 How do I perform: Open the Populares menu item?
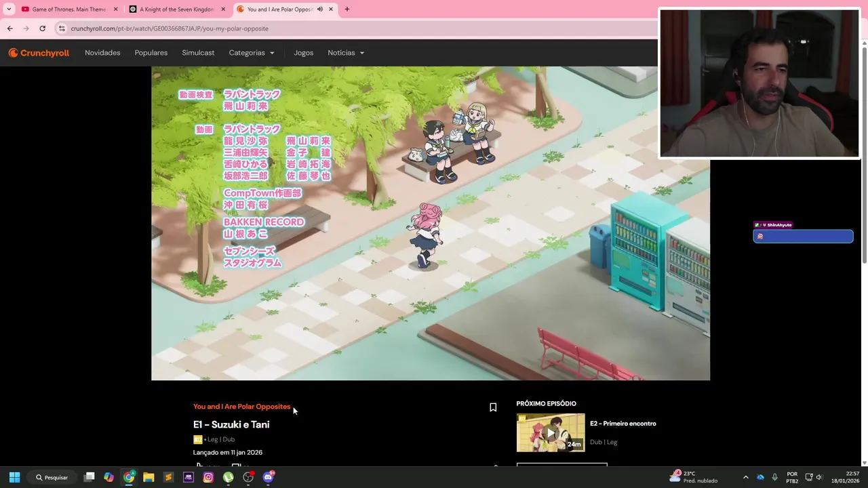(151, 53)
